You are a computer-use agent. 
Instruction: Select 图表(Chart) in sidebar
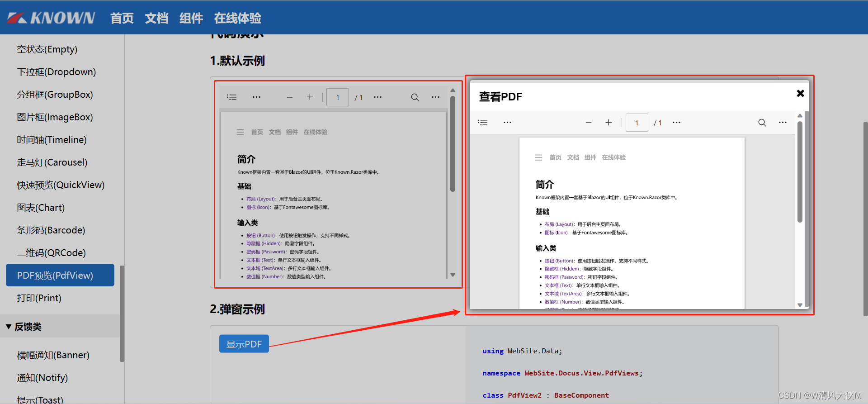pyautogui.click(x=41, y=208)
